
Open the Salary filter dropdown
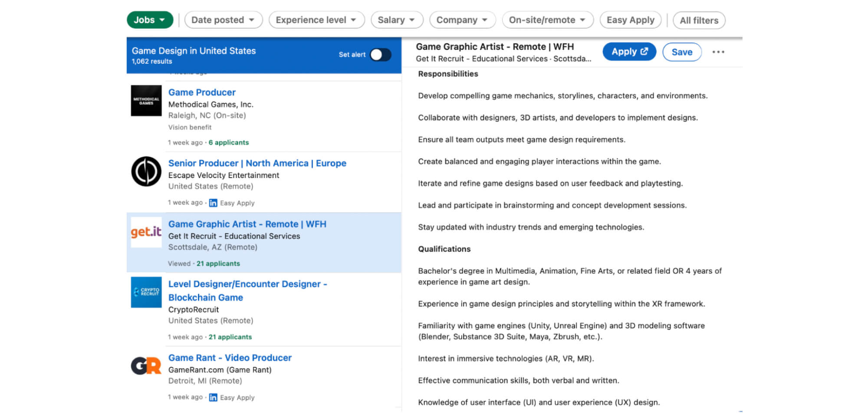point(396,20)
